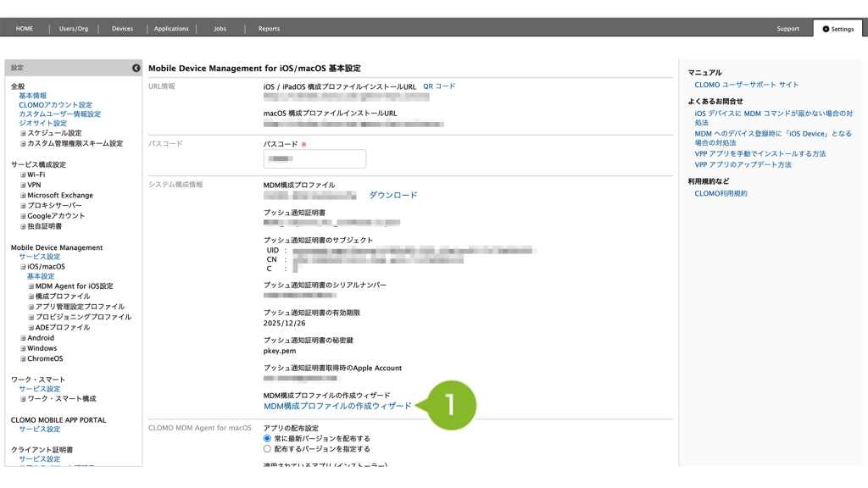This screenshot has height=488, width=868.
Task: Collapse the iOS/macOS tree node
Action: point(23,266)
